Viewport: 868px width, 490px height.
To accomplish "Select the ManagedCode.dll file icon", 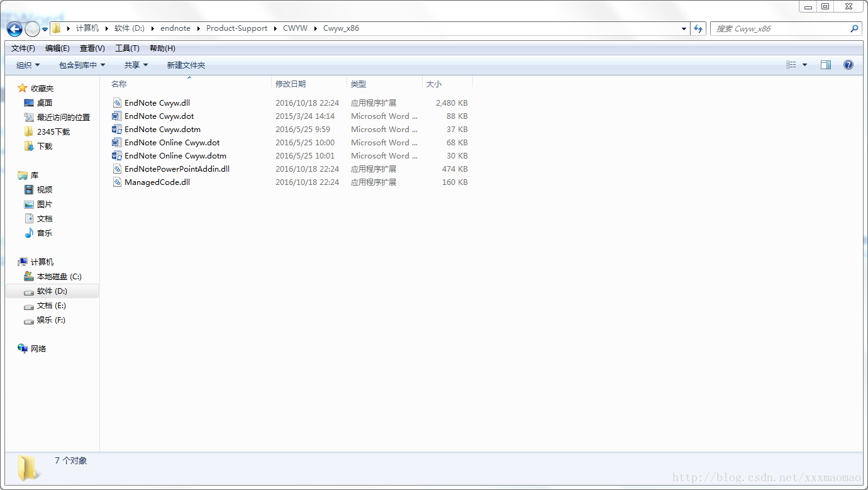I will [x=117, y=182].
